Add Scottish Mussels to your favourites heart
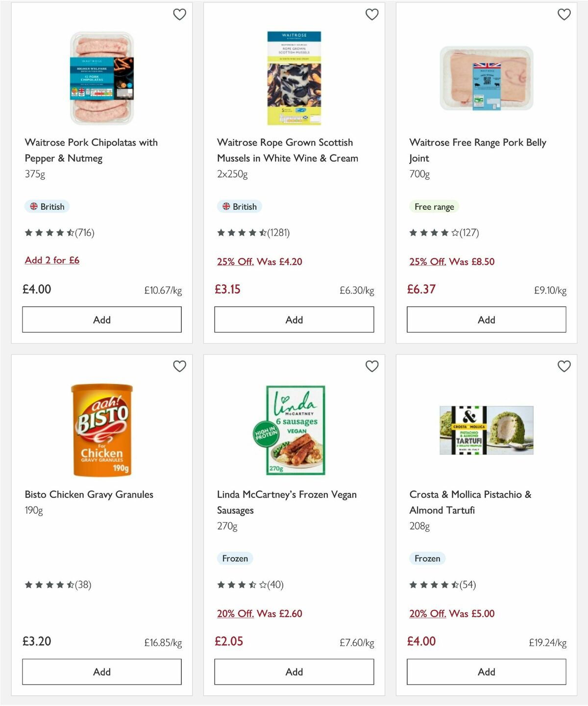The width and height of the screenshot is (588, 706). pos(372,15)
